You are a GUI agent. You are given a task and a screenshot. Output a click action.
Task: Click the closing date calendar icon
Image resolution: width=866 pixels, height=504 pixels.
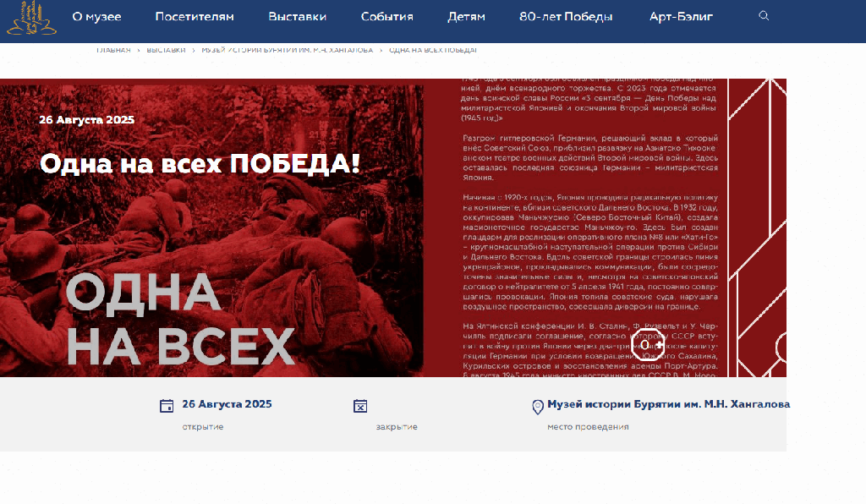click(360, 406)
